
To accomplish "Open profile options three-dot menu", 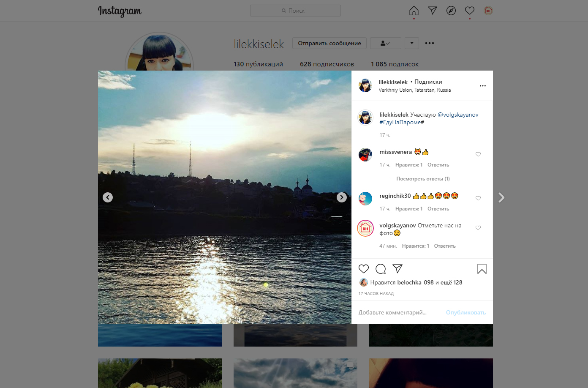I will (430, 43).
